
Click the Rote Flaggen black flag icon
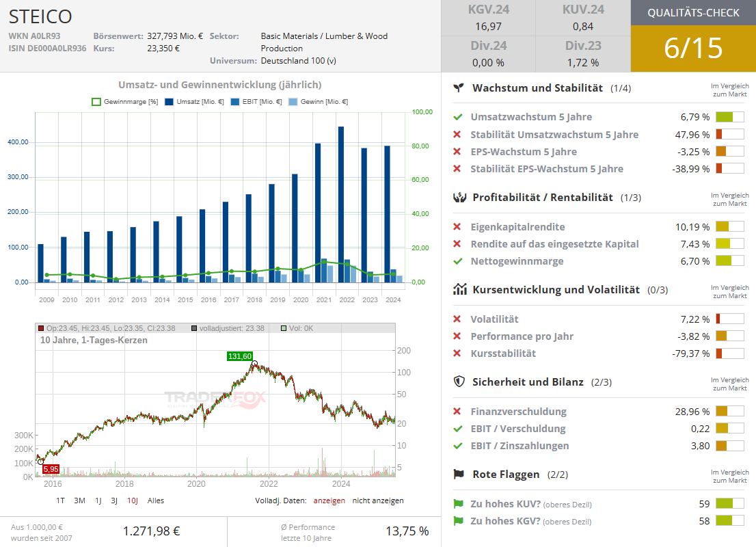click(459, 474)
